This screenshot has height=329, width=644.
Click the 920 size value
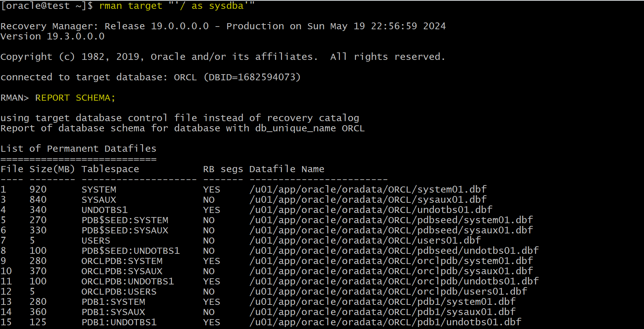point(38,190)
